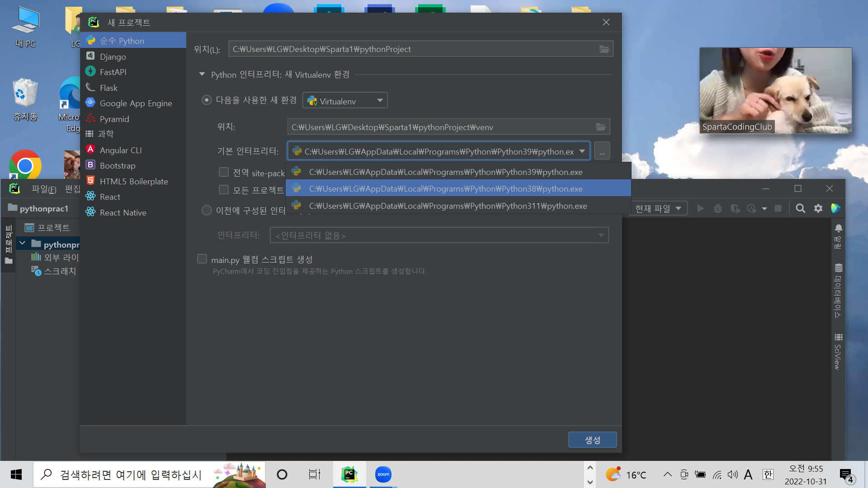The width and height of the screenshot is (868, 488).
Task: Select the 과학 project type
Action: (133, 134)
